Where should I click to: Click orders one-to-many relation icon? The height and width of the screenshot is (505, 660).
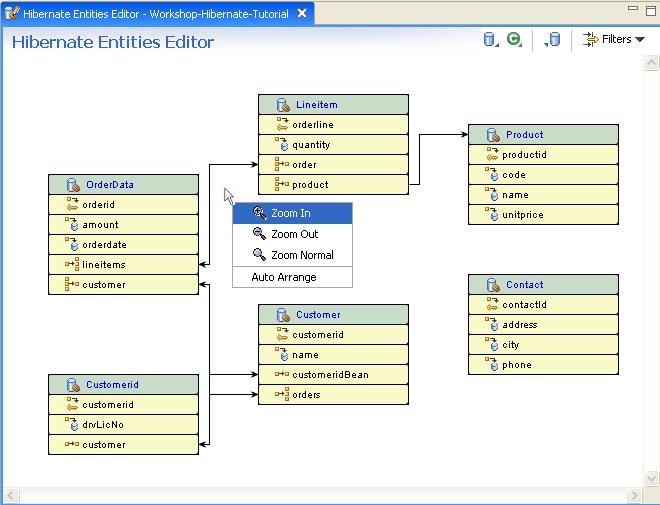(x=282, y=394)
